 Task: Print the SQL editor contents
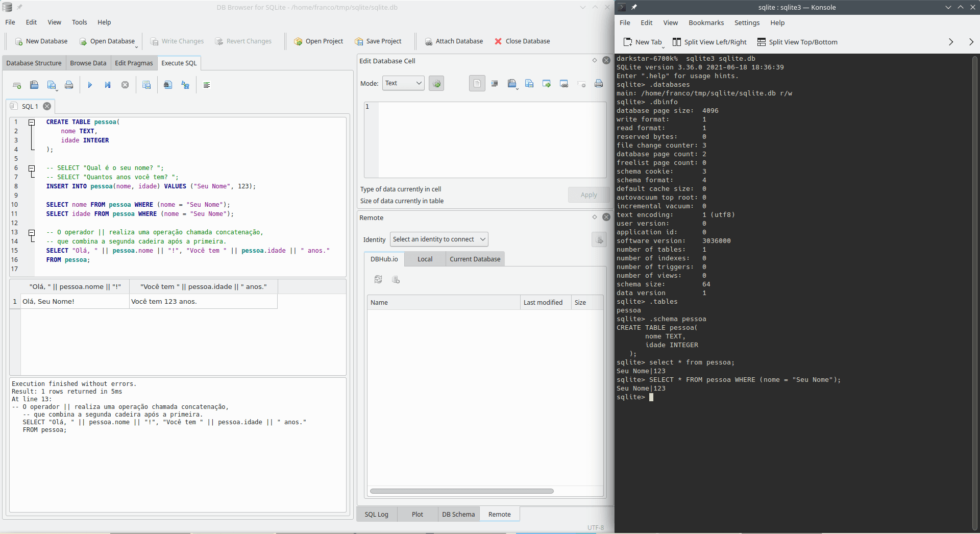[69, 85]
